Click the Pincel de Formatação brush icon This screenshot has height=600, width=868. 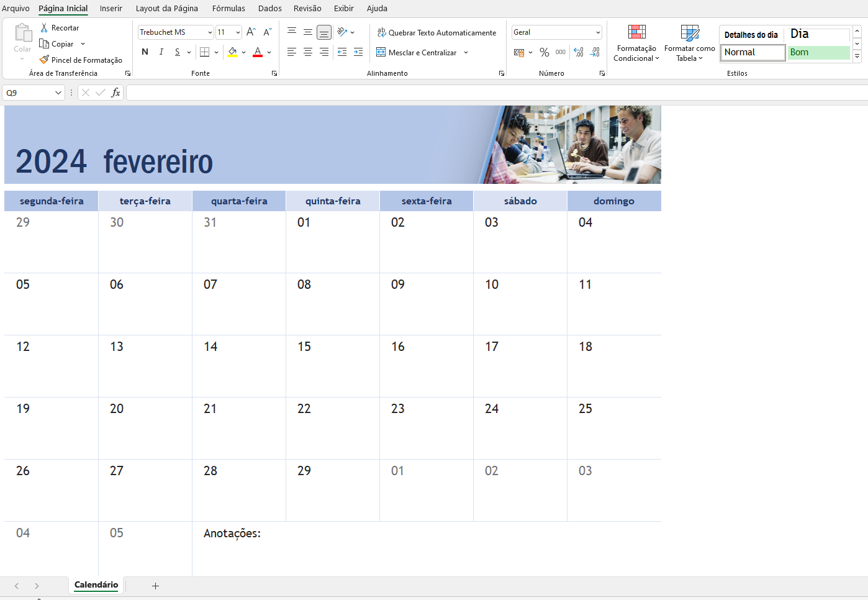click(x=44, y=60)
